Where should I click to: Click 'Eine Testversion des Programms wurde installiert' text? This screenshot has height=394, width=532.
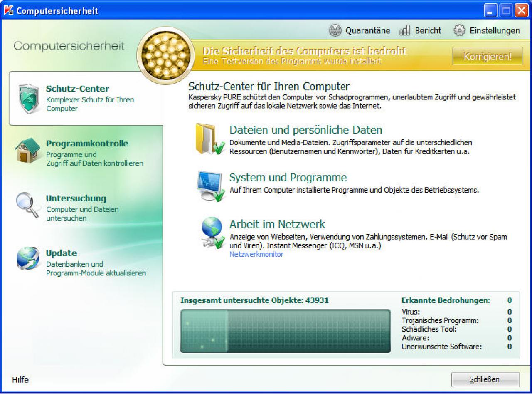click(x=292, y=61)
